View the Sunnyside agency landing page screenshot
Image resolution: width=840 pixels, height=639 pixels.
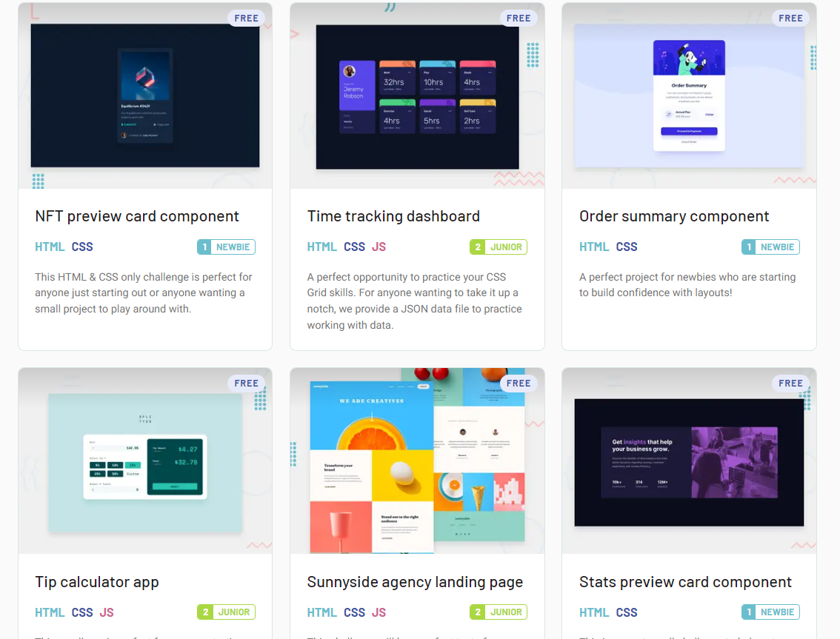[417, 461]
